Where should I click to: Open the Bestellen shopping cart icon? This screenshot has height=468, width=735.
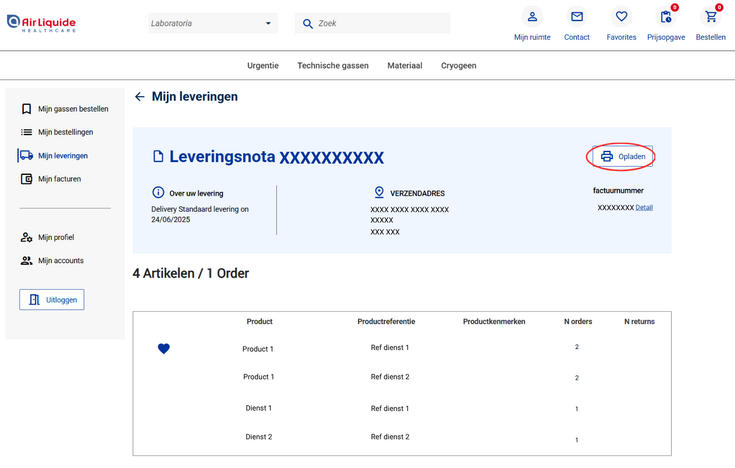(x=711, y=17)
